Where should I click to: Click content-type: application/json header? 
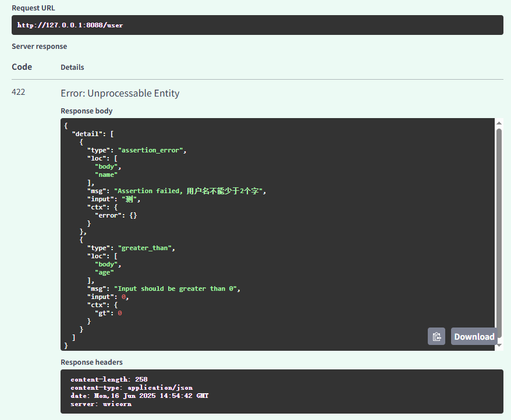[x=132, y=387]
